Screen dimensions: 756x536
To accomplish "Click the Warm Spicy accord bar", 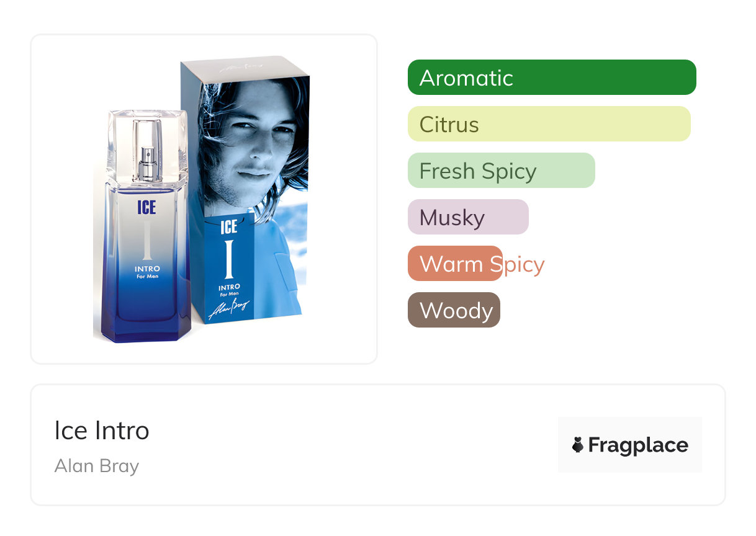I will (455, 264).
